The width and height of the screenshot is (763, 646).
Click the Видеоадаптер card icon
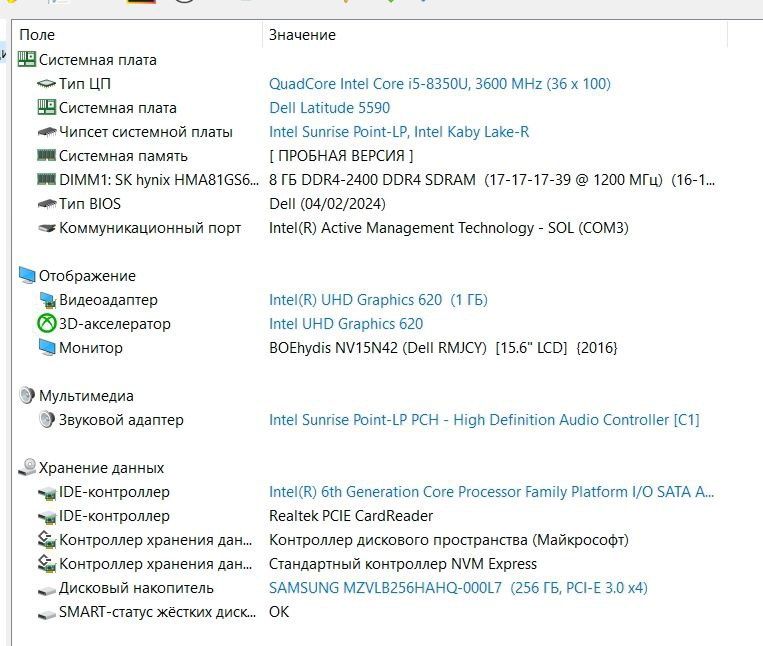pos(48,300)
